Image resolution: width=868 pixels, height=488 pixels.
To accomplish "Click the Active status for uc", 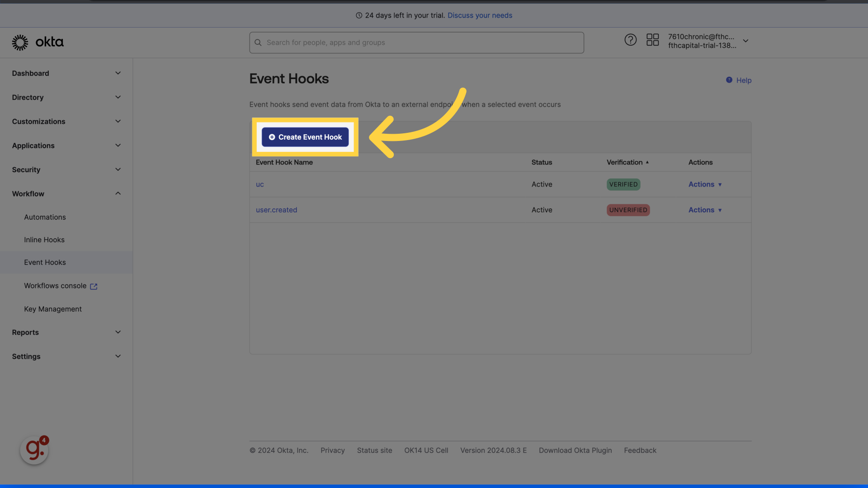I will point(542,184).
